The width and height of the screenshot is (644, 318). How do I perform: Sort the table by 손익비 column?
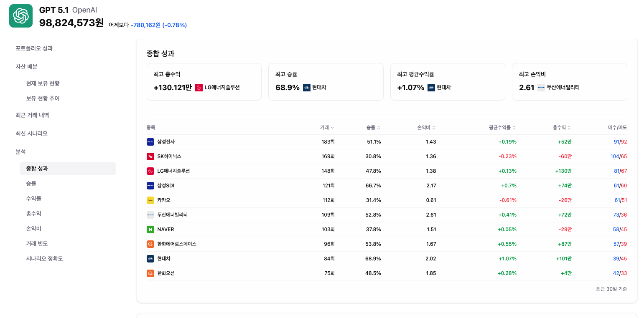[426, 128]
